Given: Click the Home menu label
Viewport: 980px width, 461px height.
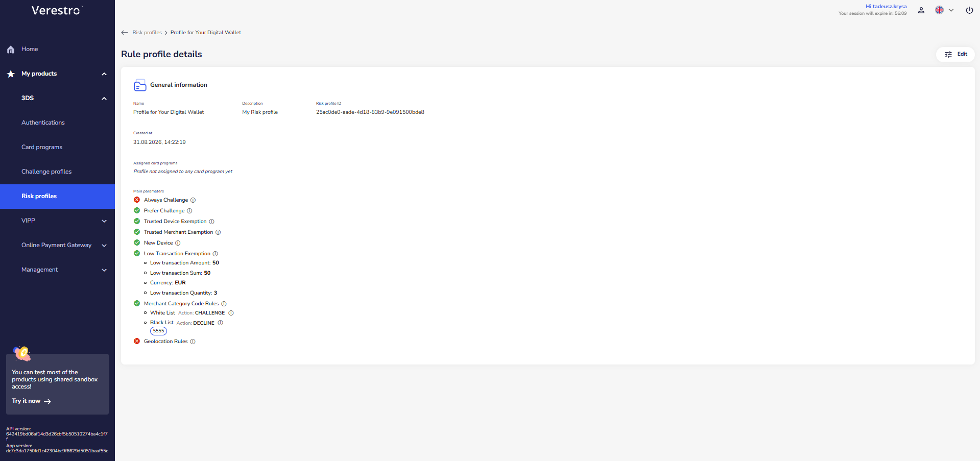Looking at the screenshot, I should 30,49.
